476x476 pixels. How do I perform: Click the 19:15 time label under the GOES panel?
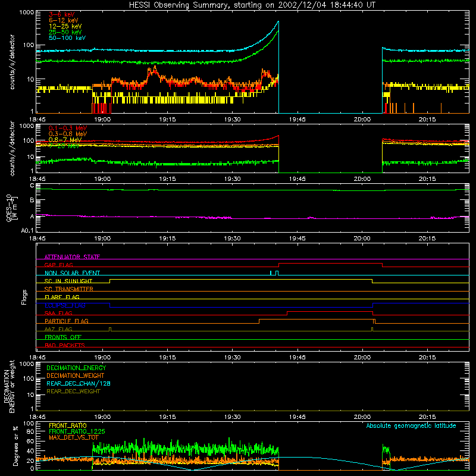pos(167,239)
